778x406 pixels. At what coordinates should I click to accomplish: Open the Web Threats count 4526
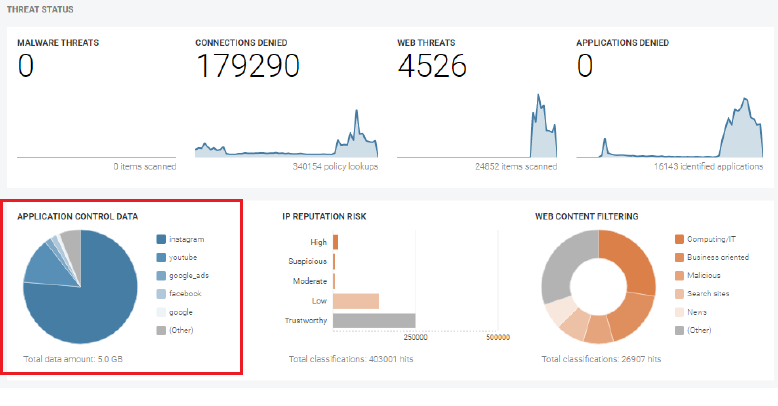432,67
